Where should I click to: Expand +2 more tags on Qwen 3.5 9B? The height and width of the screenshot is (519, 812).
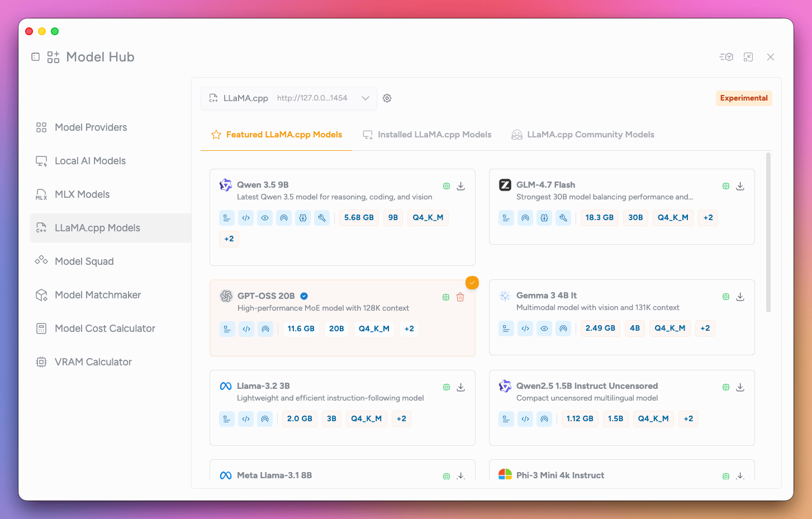pos(229,239)
